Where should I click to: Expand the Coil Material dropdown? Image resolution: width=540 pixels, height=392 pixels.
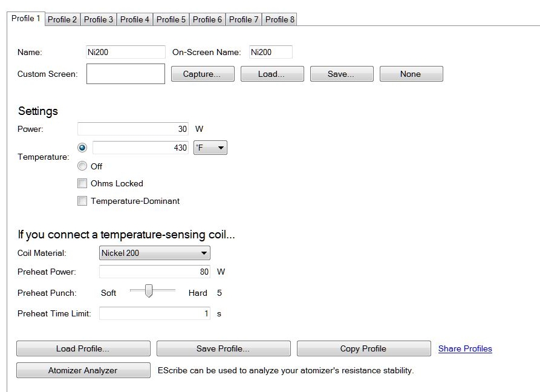[154, 253]
